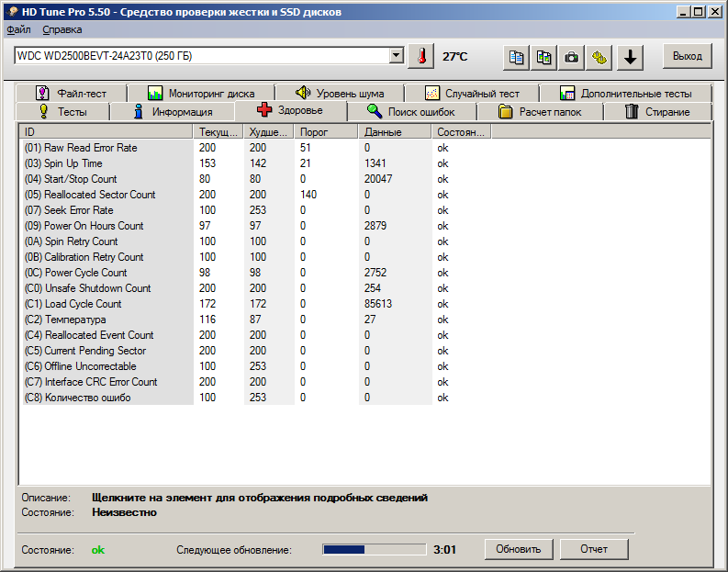Click the Отчет button
Image resolution: width=728 pixels, height=572 pixels.
[x=594, y=549]
